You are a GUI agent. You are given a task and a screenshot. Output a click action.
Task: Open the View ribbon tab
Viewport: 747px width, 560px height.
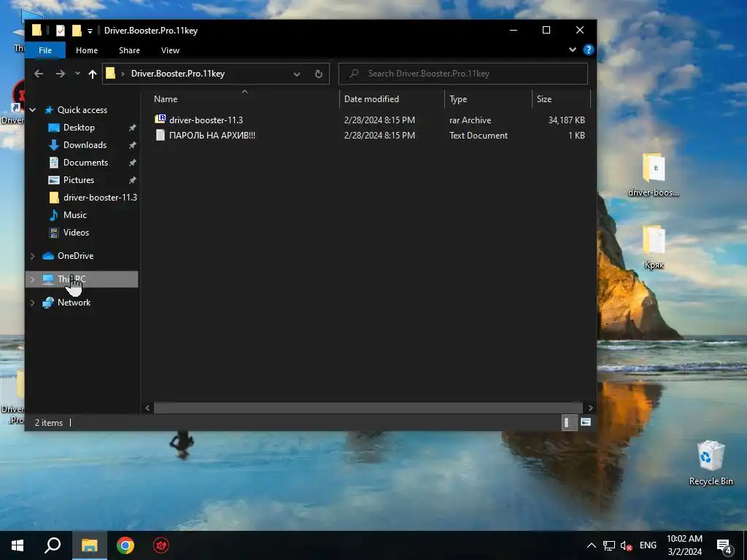(x=170, y=50)
